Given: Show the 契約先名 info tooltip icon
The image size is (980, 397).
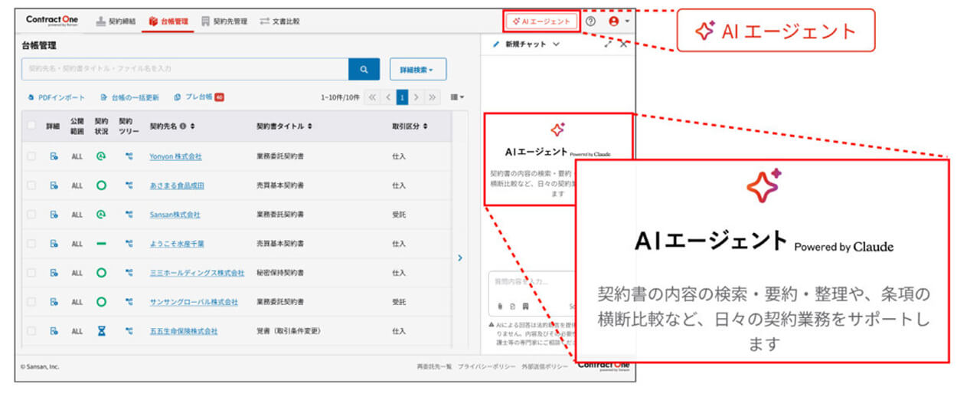Looking at the screenshot, I should click(184, 126).
